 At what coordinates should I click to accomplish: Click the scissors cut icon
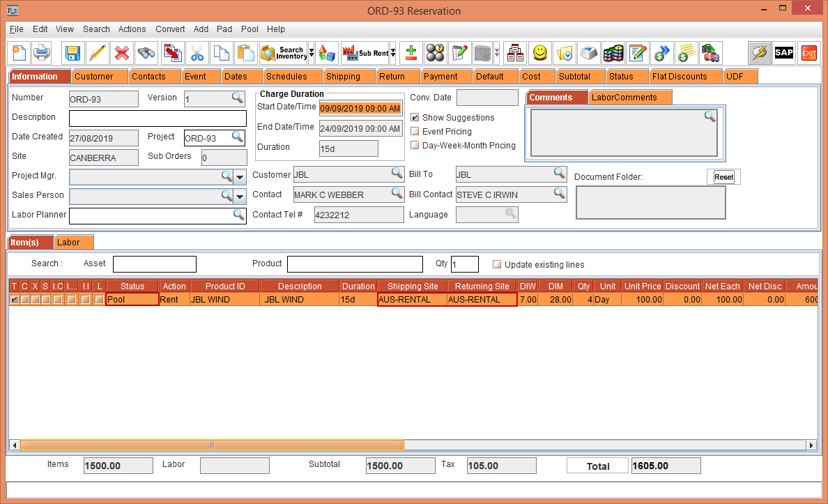pos(197,53)
